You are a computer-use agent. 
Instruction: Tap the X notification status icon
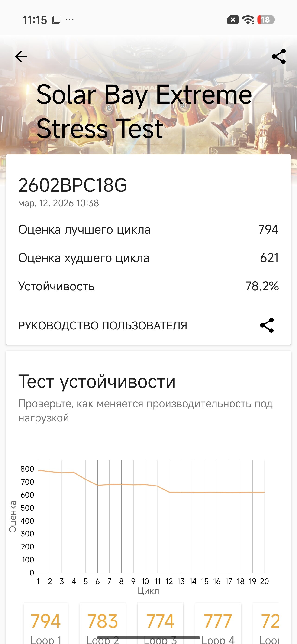[232, 20]
